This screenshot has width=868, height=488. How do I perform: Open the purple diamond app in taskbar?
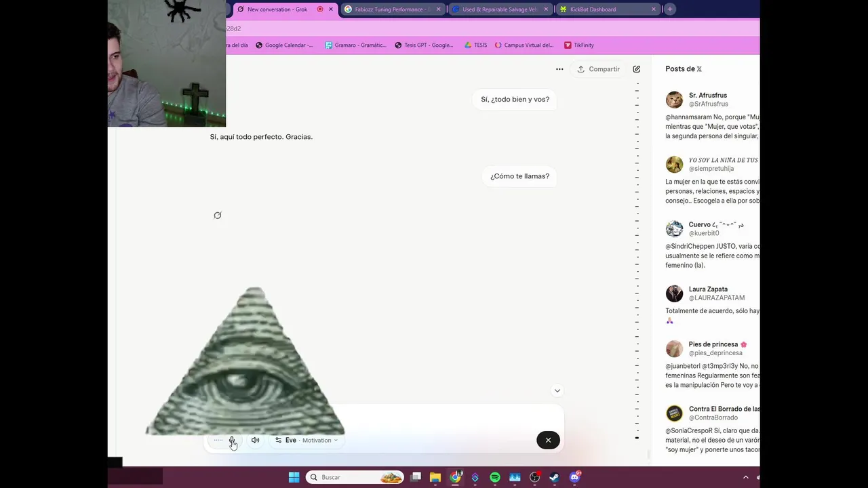475,477
